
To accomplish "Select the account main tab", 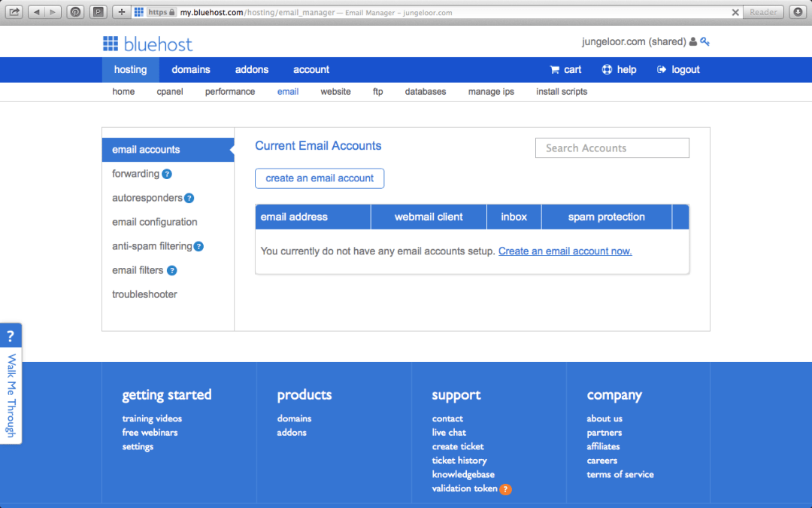I will [311, 69].
